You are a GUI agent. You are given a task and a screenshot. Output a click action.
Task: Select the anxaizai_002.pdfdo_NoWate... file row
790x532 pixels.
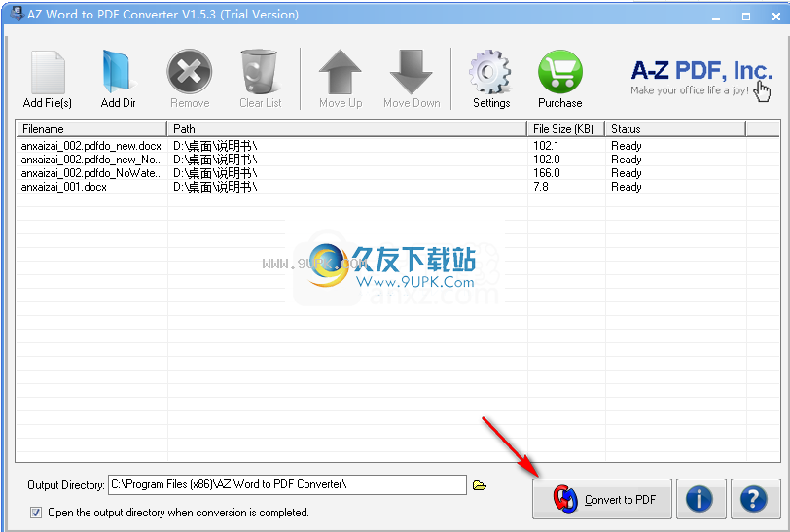tap(398, 173)
